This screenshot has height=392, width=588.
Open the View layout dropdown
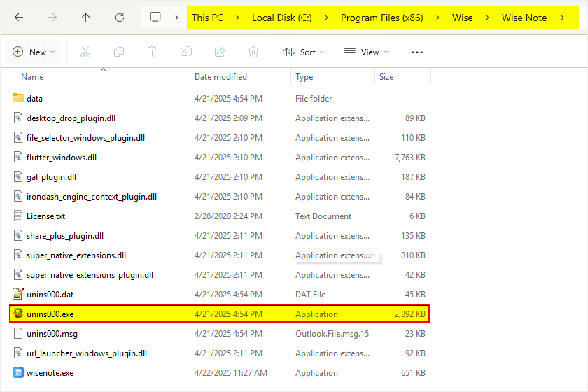point(366,52)
